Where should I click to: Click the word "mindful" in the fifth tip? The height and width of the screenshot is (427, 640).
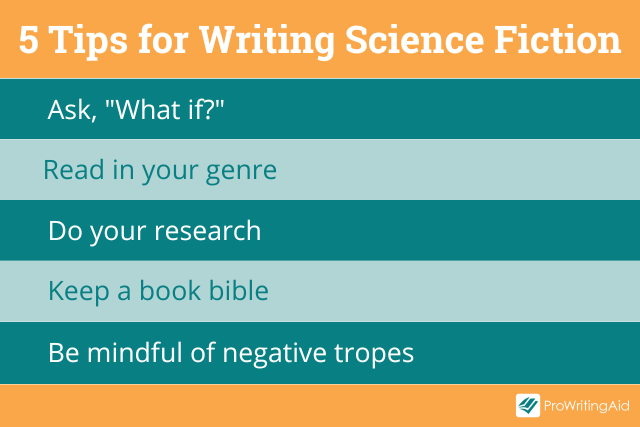(x=135, y=352)
